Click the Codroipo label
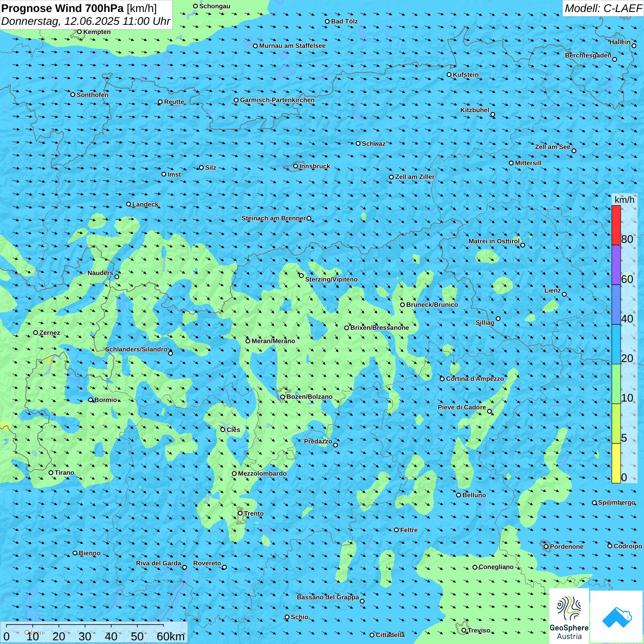Image resolution: width=644 pixels, height=644 pixels. (628, 546)
